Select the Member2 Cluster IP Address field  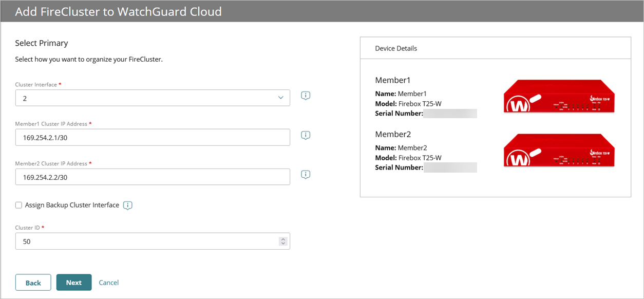coord(153,177)
